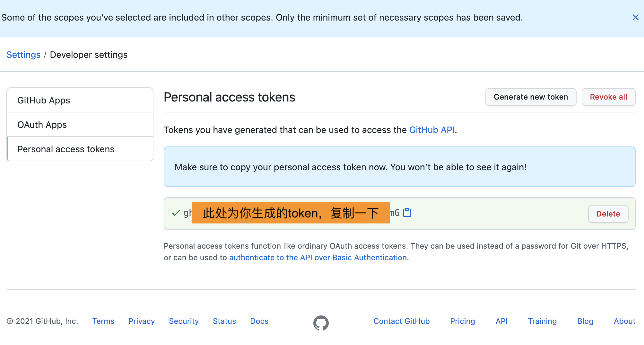Open Security footer link
Screen dimensions: 644x345
click(184, 321)
